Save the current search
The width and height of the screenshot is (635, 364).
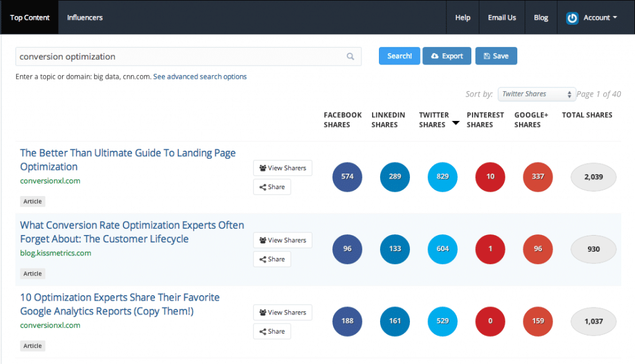point(495,56)
